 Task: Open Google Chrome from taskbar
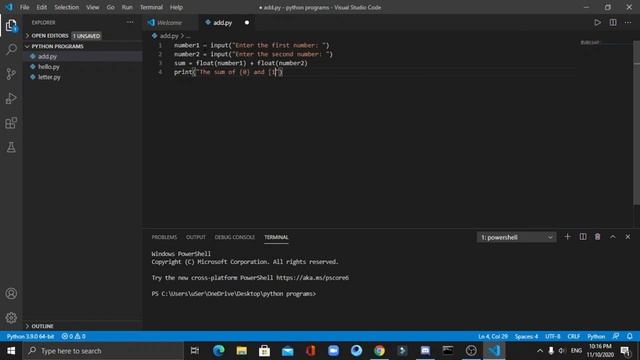(x=379, y=351)
